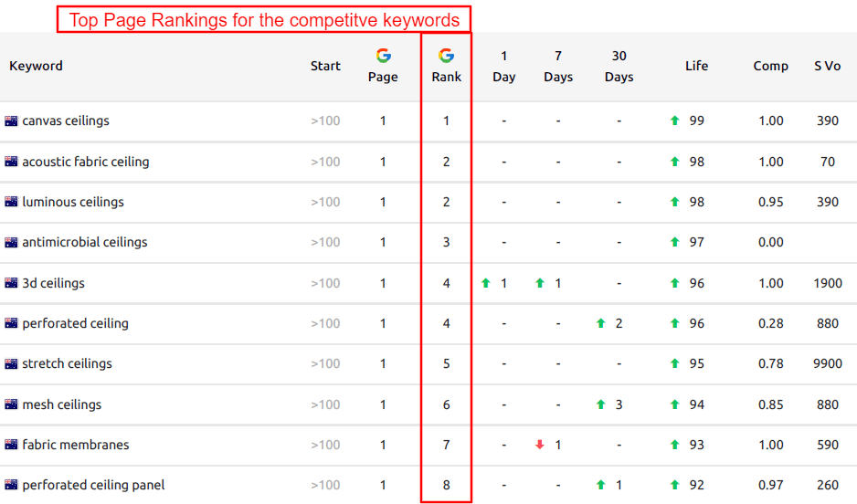The image size is (857, 504).
Task: Click the search volume 9900 for stretch ceilings
Action: click(x=827, y=363)
